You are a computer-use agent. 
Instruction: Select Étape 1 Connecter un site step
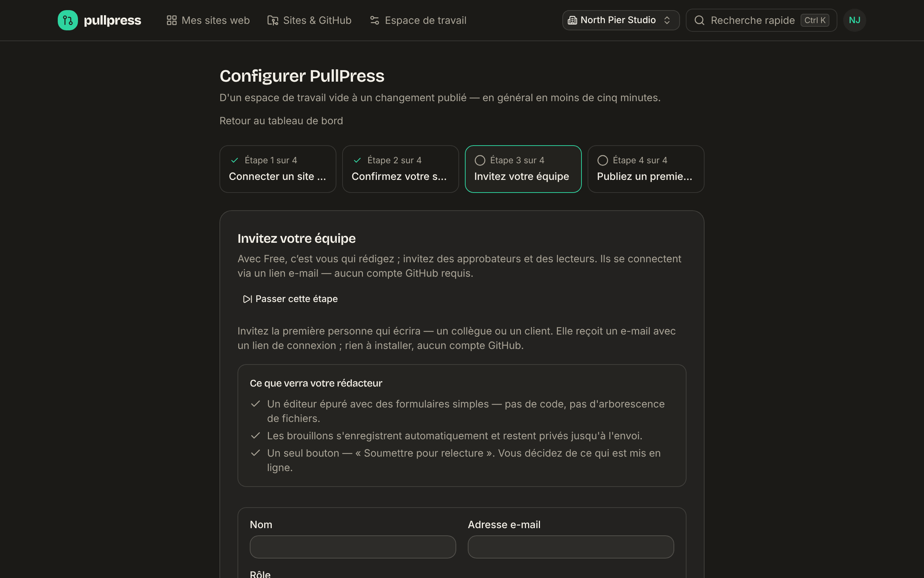(x=278, y=169)
